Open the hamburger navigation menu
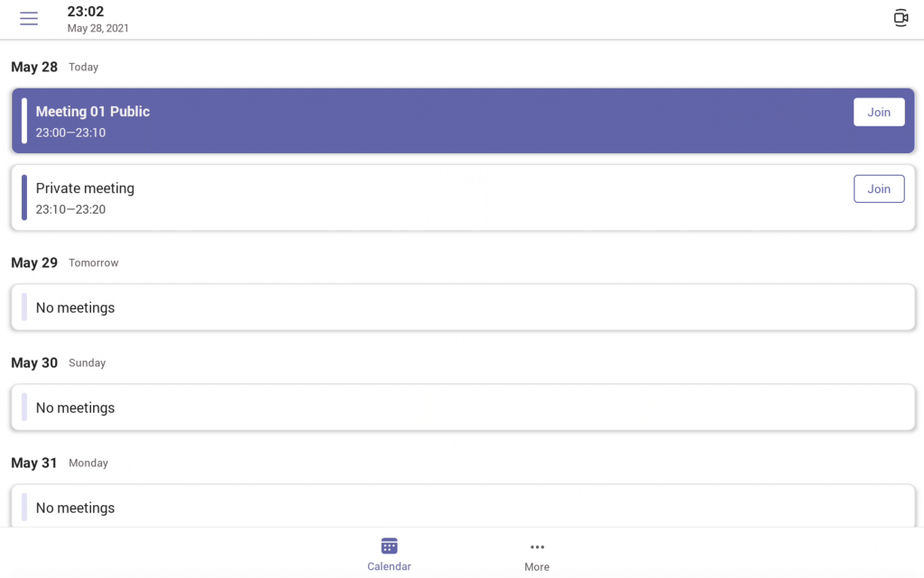 [x=29, y=19]
